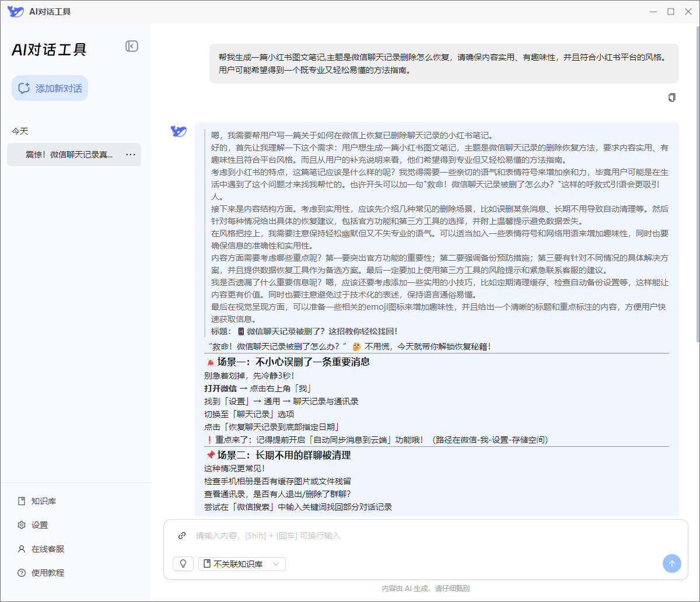Copy the user prompt with copy icon
700x602 pixels.
coord(672,97)
